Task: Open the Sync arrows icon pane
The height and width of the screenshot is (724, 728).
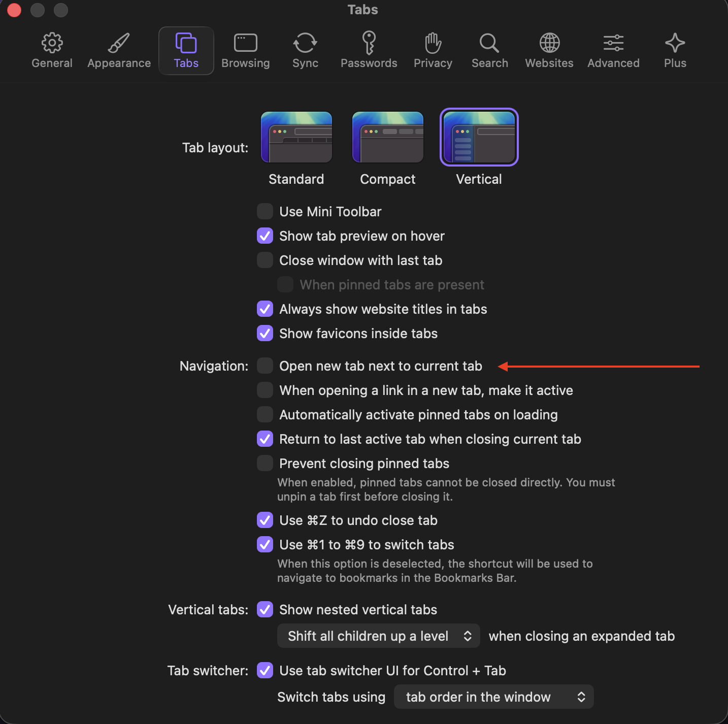Action: pyautogui.click(x=305, y=50)
